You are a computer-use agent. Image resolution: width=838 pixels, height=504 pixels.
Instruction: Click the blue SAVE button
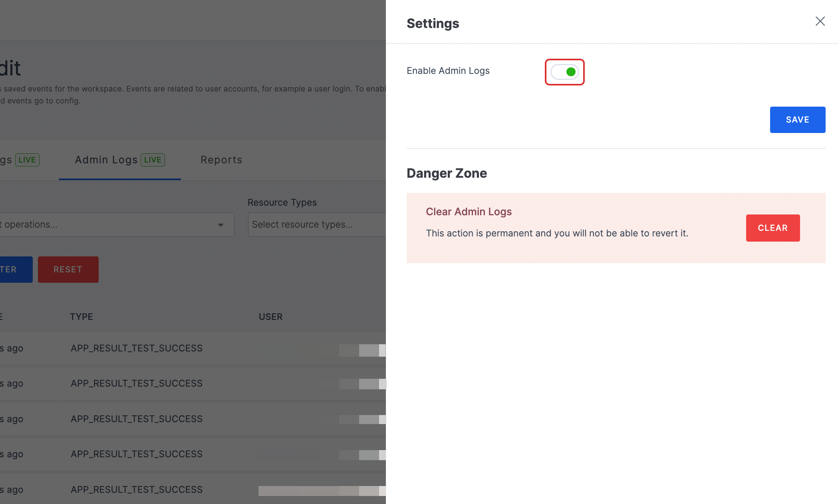click(x=797, y=120)
